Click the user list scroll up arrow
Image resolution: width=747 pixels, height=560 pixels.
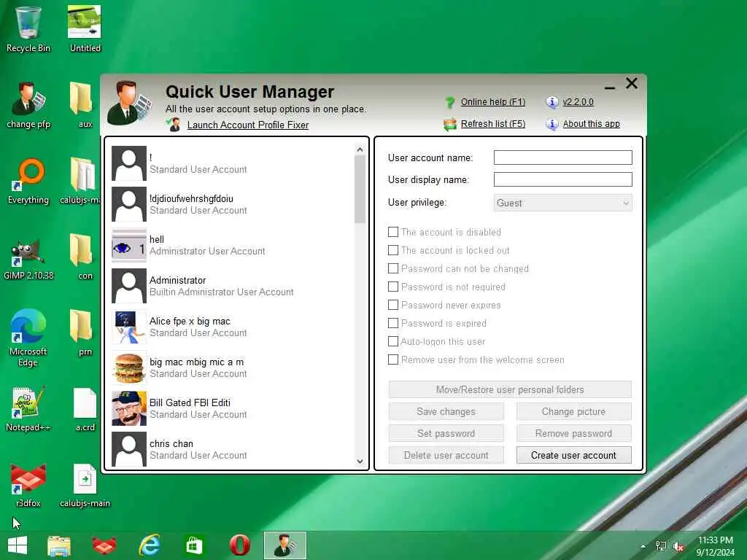click(x=360, y=149)
